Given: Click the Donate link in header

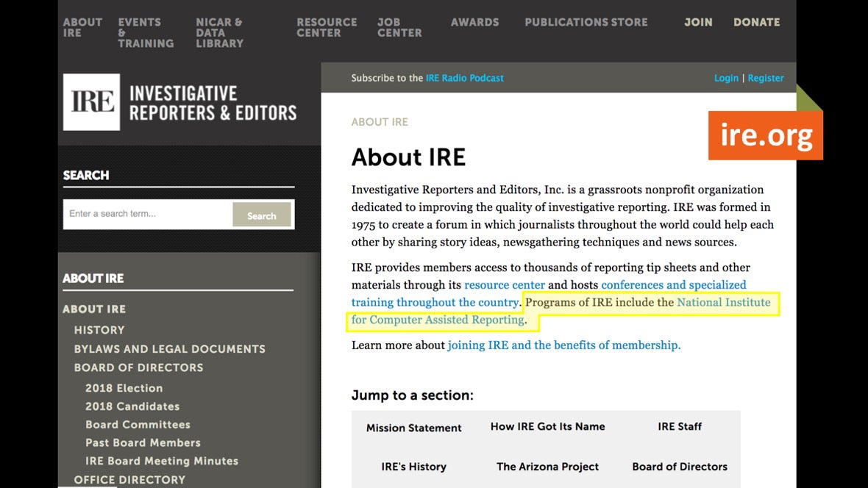Looking at the screenshot, I should coord(757,22).
